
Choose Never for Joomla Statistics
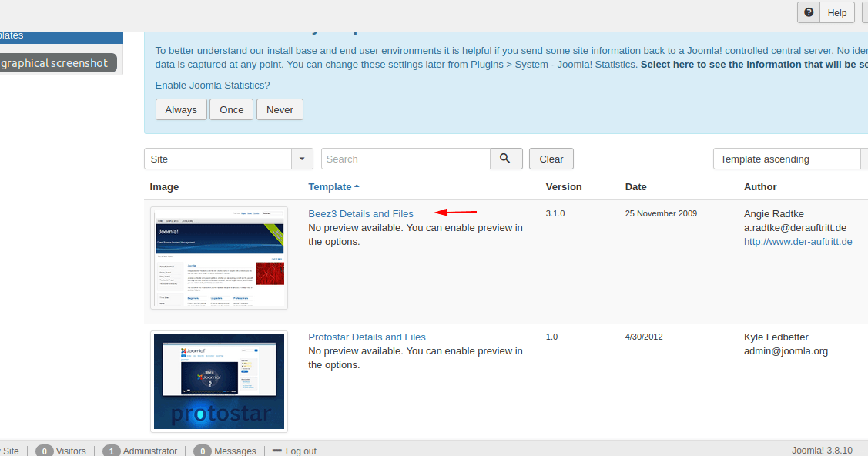280,109
